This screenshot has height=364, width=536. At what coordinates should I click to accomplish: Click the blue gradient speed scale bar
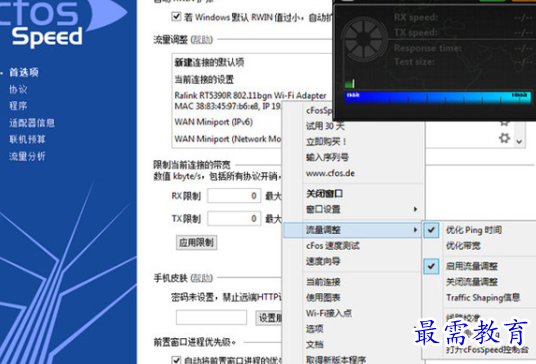click(x=438, y=98)
